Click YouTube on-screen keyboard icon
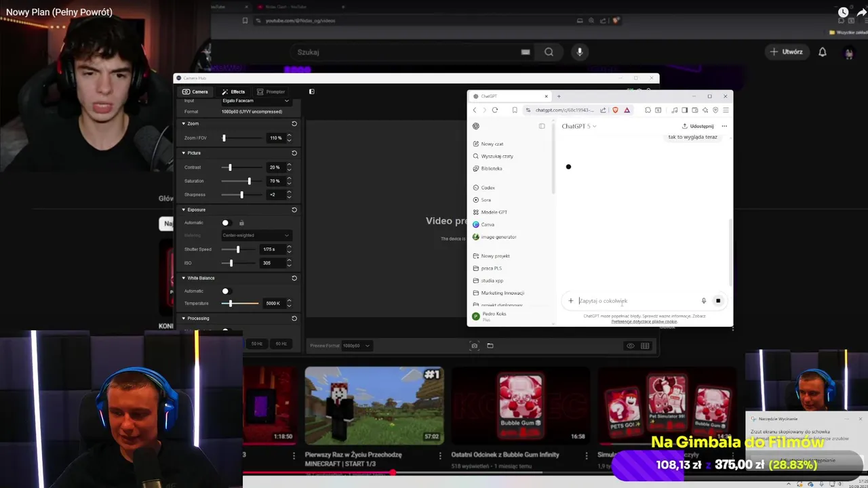Image resolution: width=868 pixels, height=488 pixels. pos(526,52)
